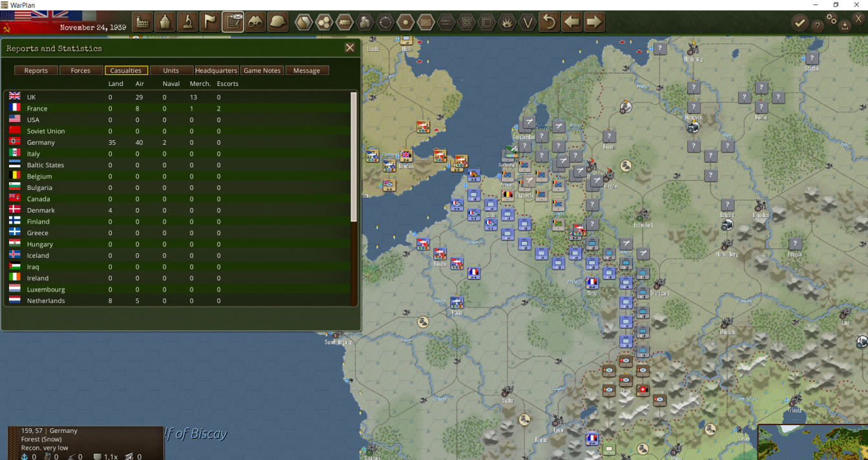Viewport: 868px width, 460px height.
Task: Click the Land column header
Action: tap(116, 83)
